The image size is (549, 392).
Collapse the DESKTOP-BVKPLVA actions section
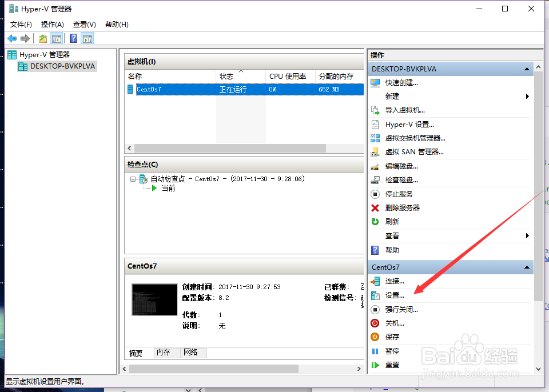527,69
